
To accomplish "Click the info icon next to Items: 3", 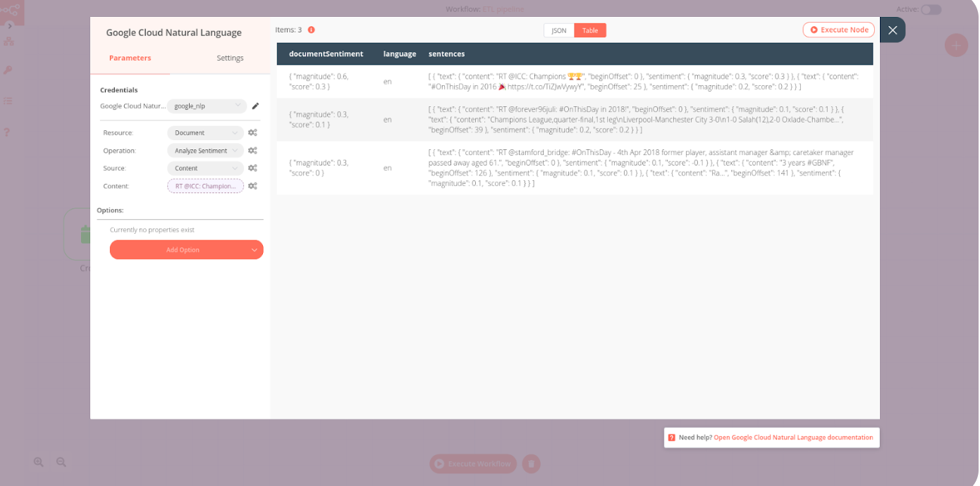I will coord(310,30).
